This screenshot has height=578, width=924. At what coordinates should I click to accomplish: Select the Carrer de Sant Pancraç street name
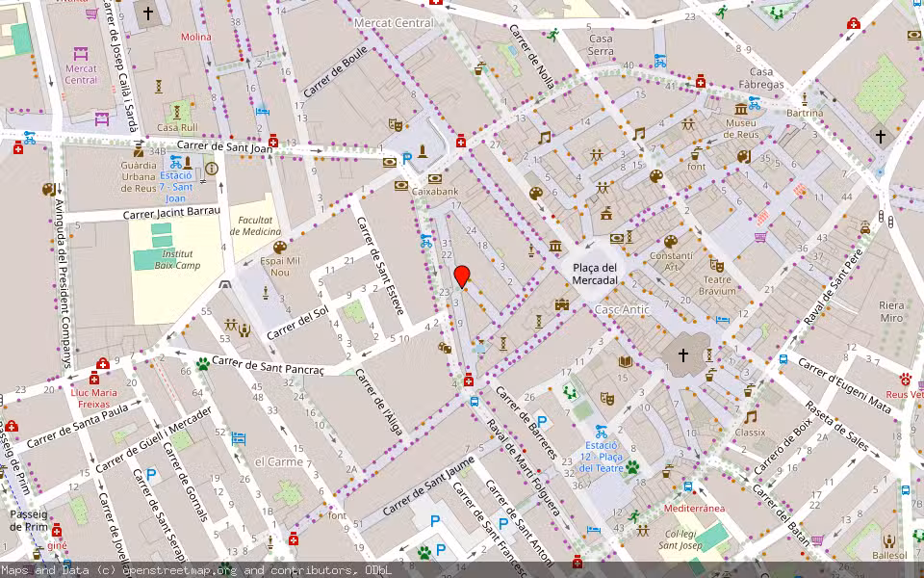269,366
